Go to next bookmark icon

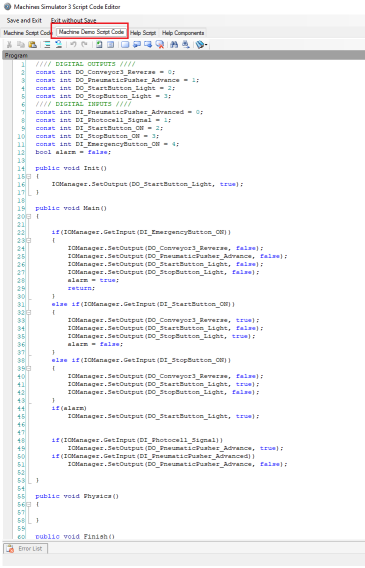[148, 45]
